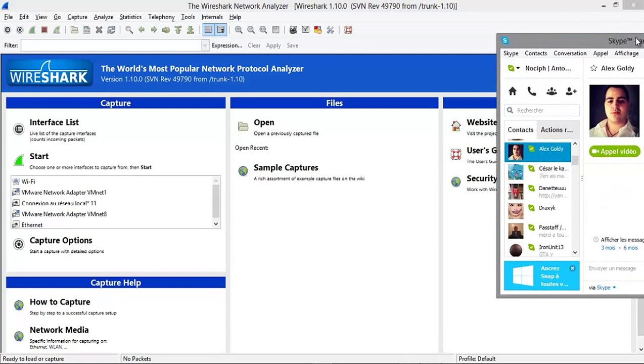Reset zoom to normal size icon
This screenshot has height=364, width=644.
263,30
